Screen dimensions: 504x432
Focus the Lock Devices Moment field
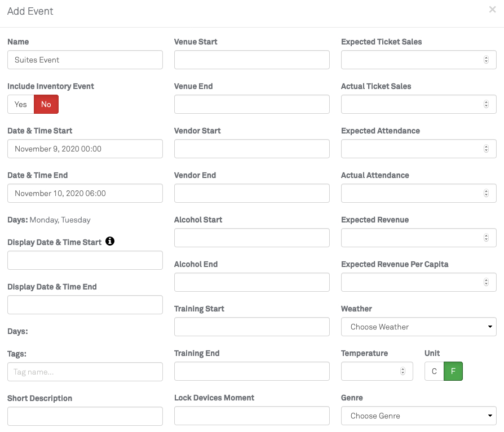coord(251,416)
